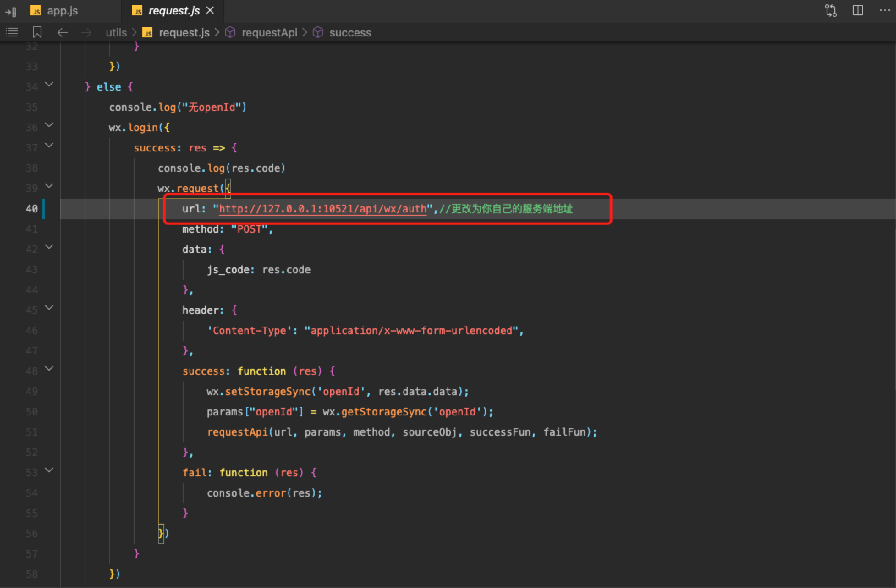Viewport: 896px width, 588px height.
Task: Collapse the fail function at line 53
Action: tap(49, 470)
